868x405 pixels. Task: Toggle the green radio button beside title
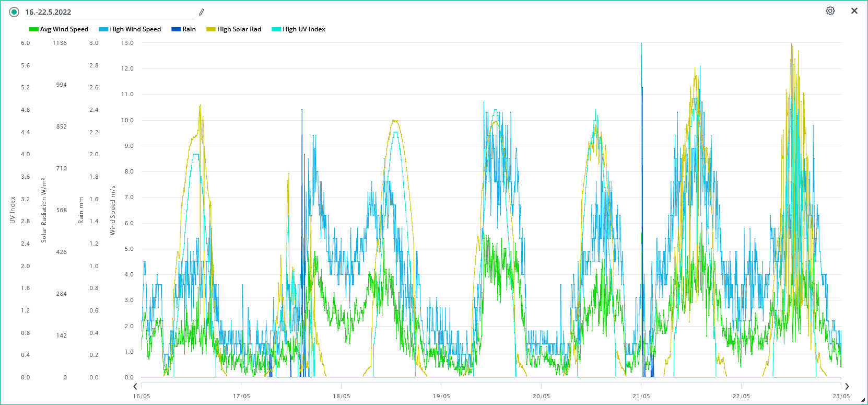[14, 12]
